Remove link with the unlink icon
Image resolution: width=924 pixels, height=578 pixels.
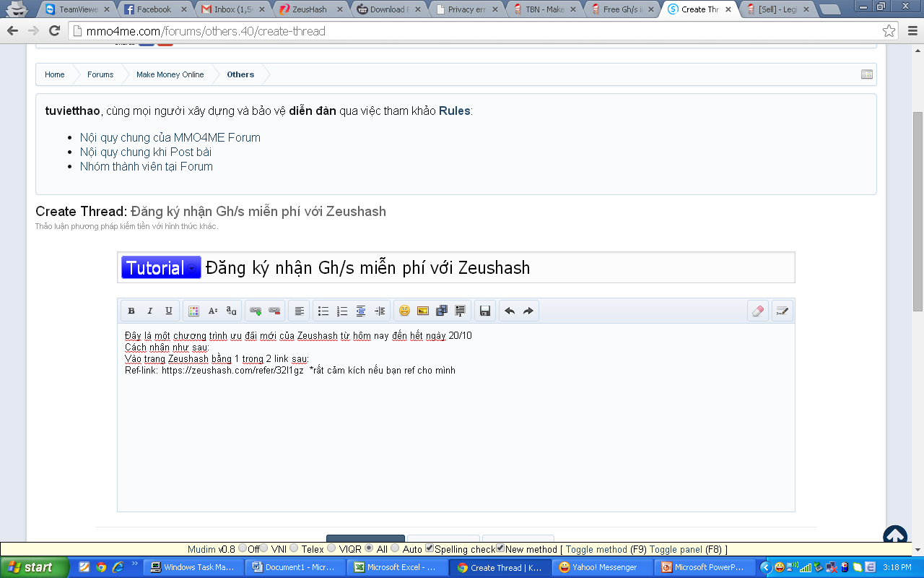click(274, 311)
